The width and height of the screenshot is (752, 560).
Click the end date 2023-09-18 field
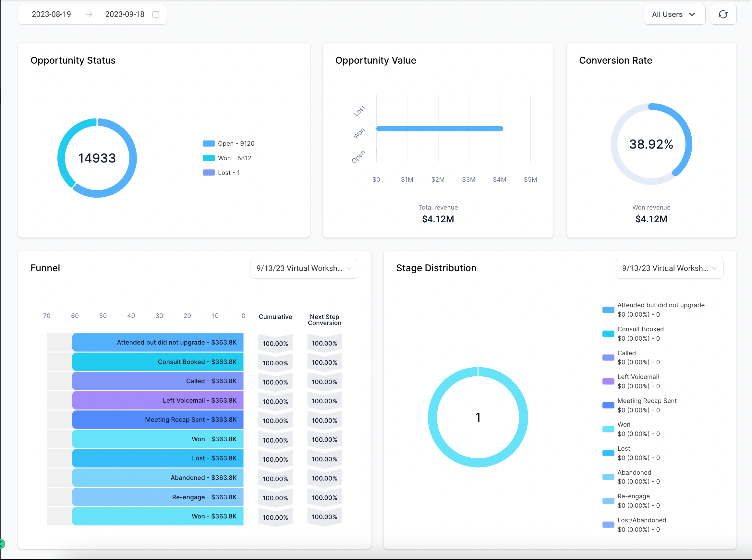[x=125, y=14]
